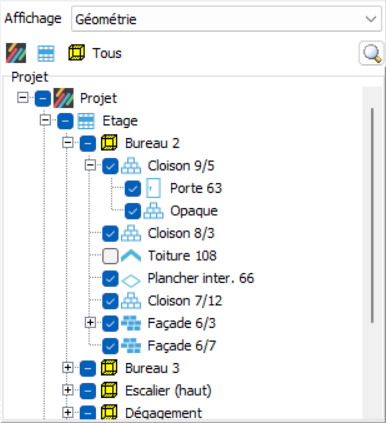
Task: Select the Projet tree row label
Action: [98, 98]
